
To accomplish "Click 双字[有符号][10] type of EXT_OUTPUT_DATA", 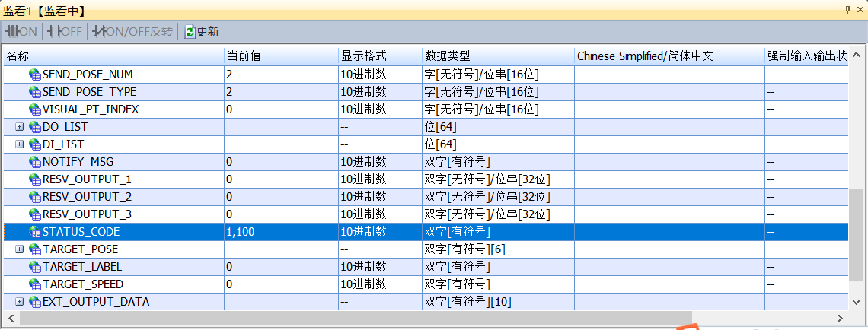I will [x=468, y=302].
